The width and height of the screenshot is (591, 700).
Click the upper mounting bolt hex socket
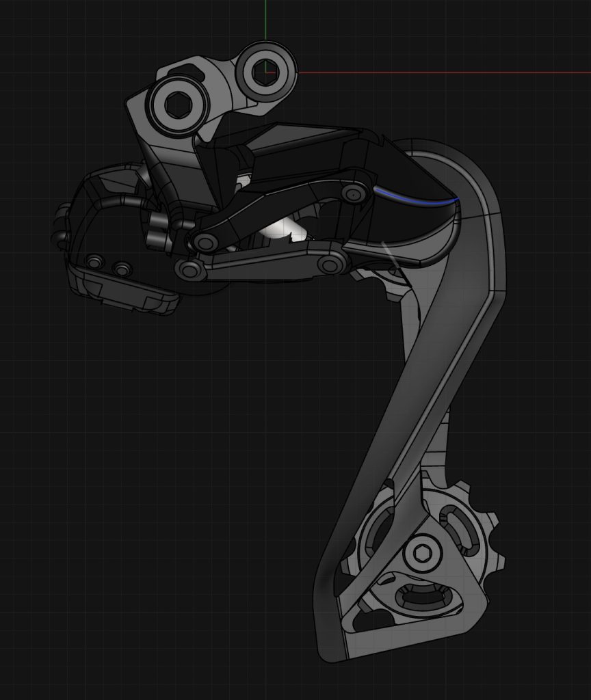267,69
